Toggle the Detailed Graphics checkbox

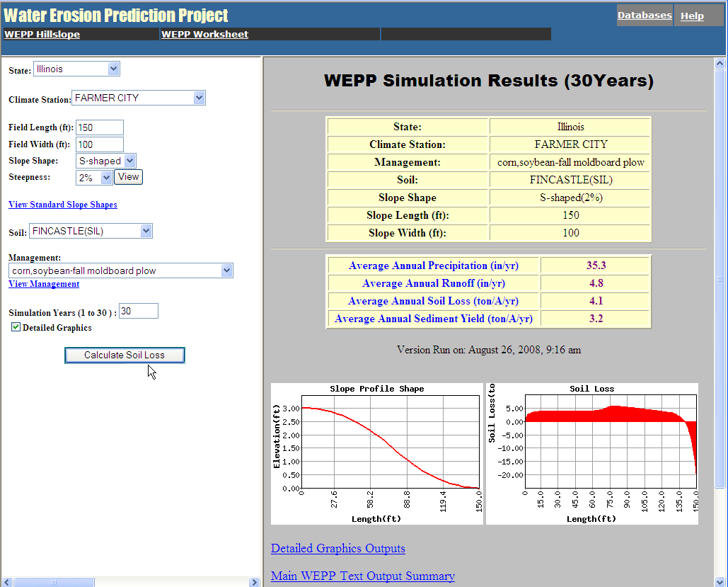point(16,327)
